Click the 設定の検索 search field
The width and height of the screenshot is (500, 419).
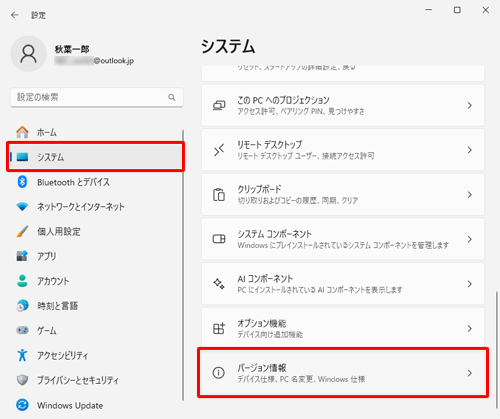click(x=97, y=97)
